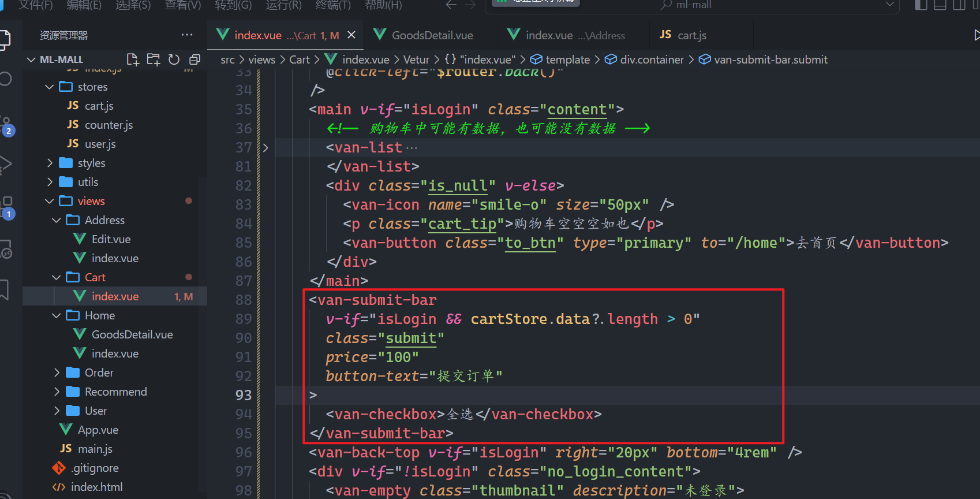Collapse the ML-MALL project section

pos(31,59)
